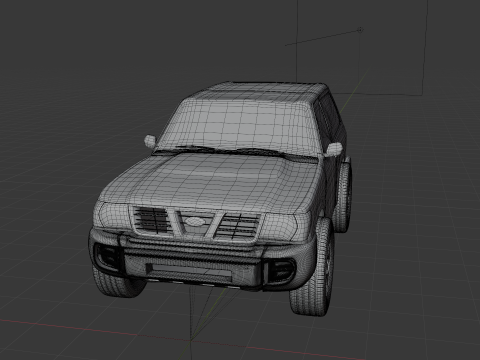Screen dimensions: 480x360
Task: Select the rear wheel behind the mirror
Action: coord(343,197)
